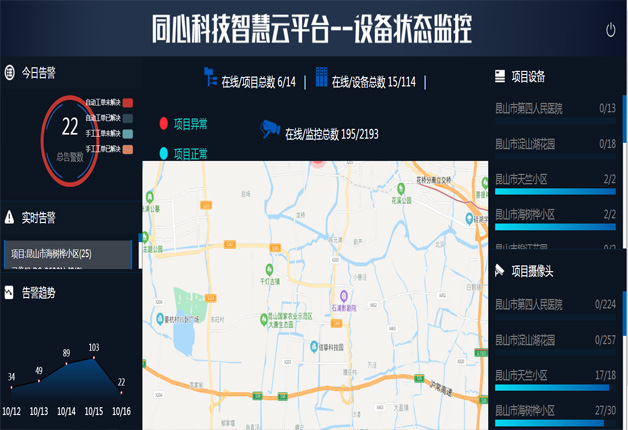Click the 今日告警 list icon

(10, 73)
